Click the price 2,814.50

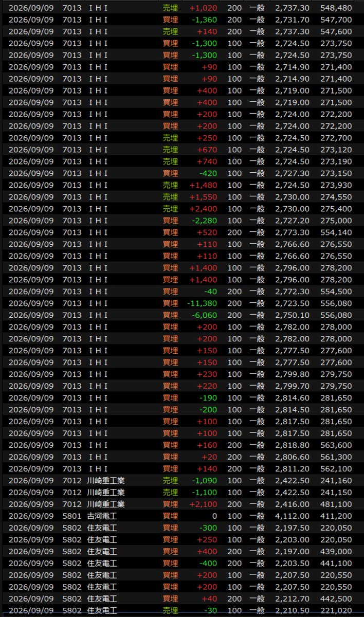click(293, 410)
